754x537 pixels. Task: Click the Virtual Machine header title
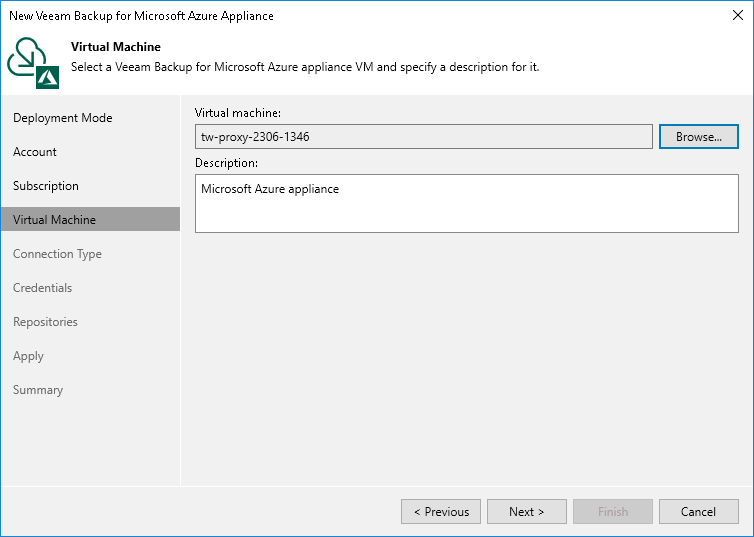[x=116, y=47]
